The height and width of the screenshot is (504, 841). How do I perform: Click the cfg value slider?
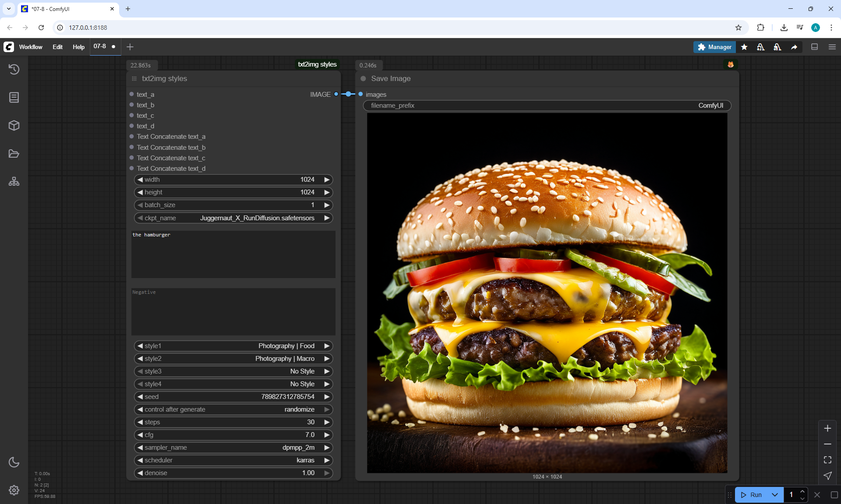pos(233,435)
